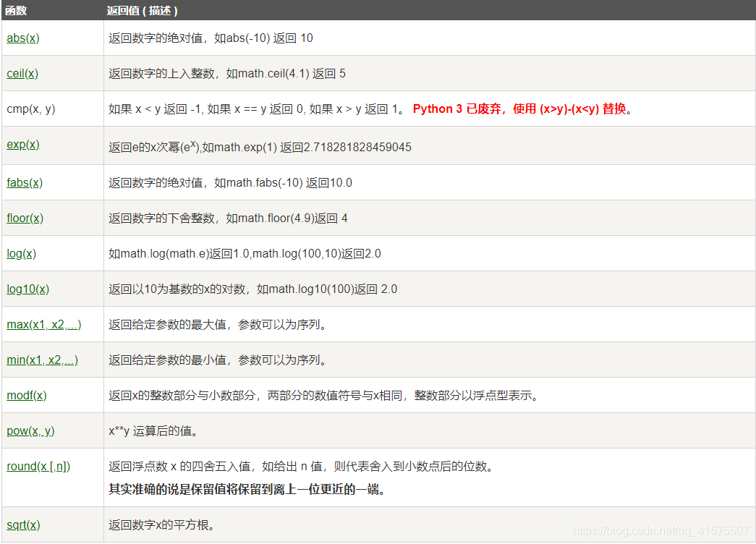Open the modf(x) function link
This screenshot has height=544, width=756.
coord(26,396)
